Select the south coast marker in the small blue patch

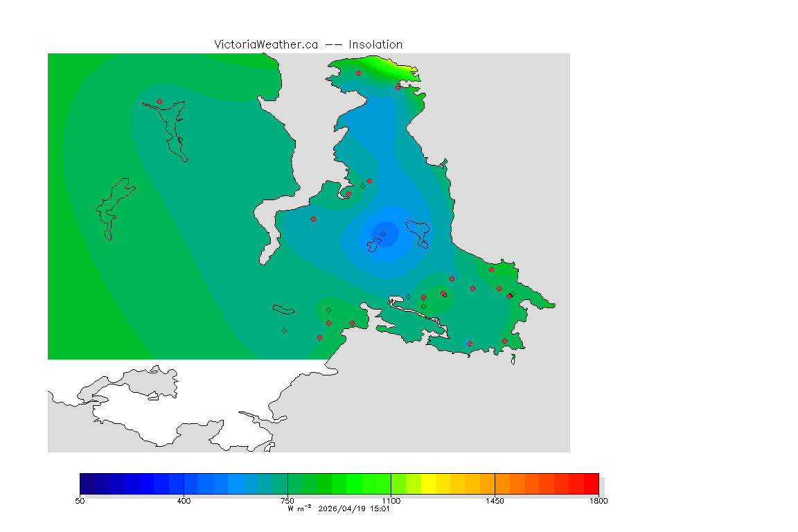pyautogui.click(x=470, y=344)
